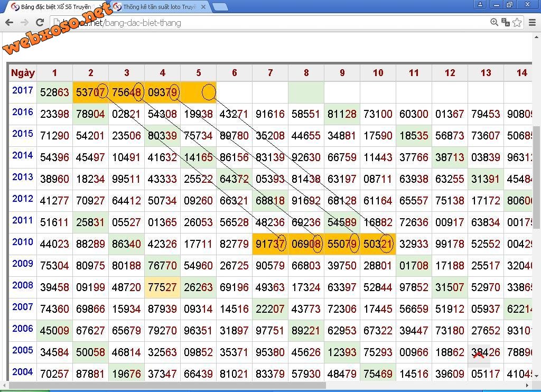
Task: Click the vertical scrollbar up arrow
Action: 537,36
